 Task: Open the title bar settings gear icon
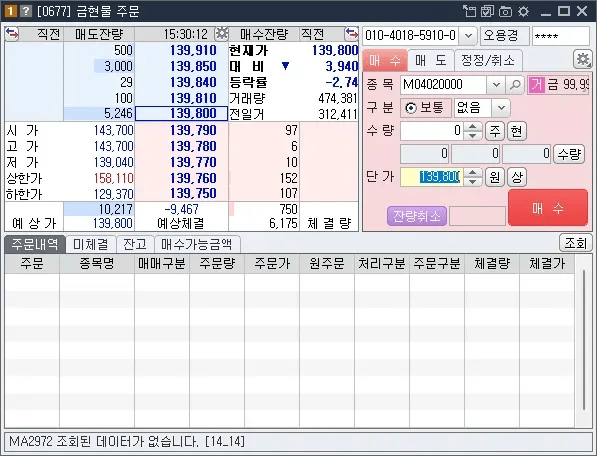point(524,11)
